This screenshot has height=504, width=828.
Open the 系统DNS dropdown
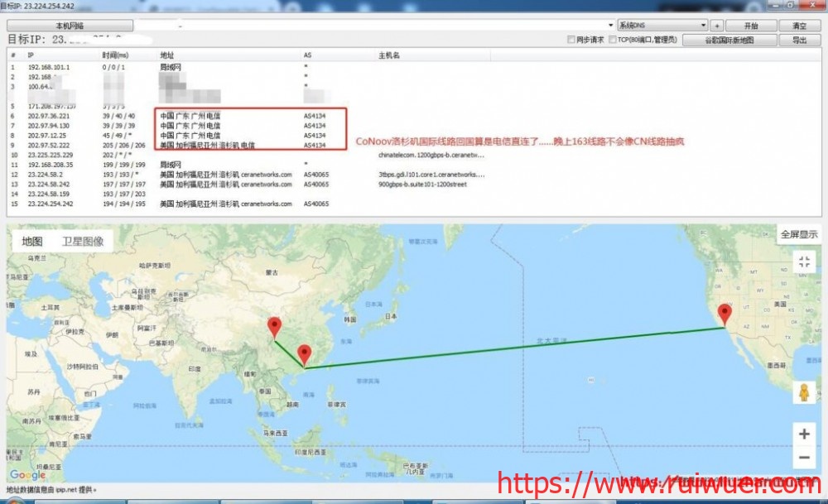[662, 26]
